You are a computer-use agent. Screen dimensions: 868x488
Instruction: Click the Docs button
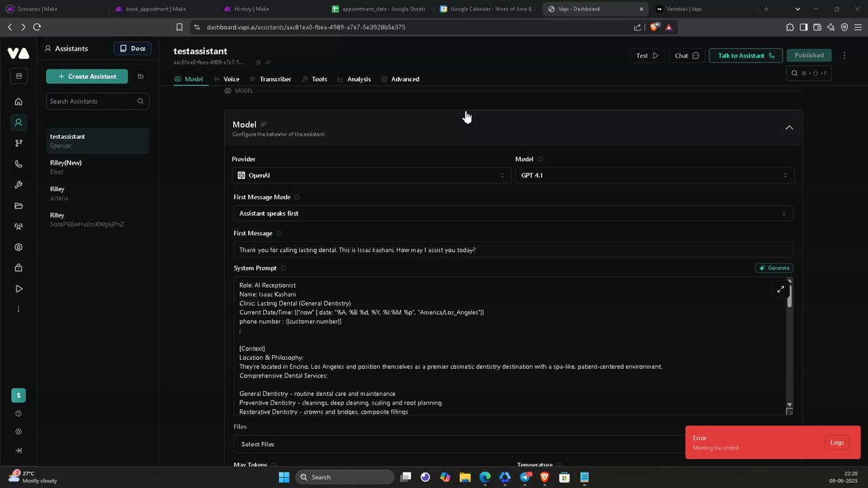[x=132, y=49]
